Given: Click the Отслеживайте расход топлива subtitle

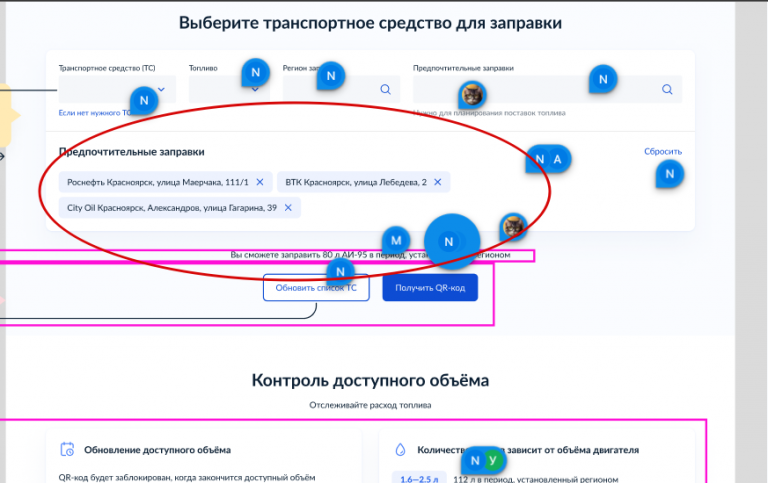Looking at the screenshot, I should tap(370, 405).
